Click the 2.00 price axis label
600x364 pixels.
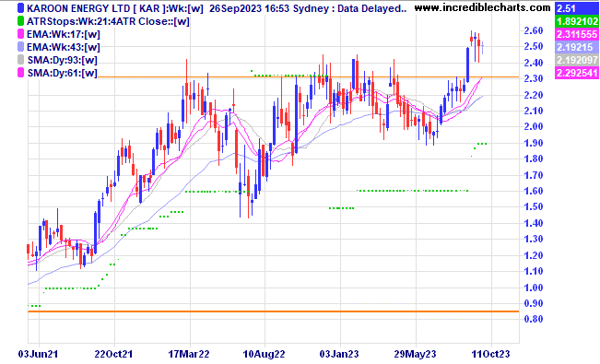[534, 126]
